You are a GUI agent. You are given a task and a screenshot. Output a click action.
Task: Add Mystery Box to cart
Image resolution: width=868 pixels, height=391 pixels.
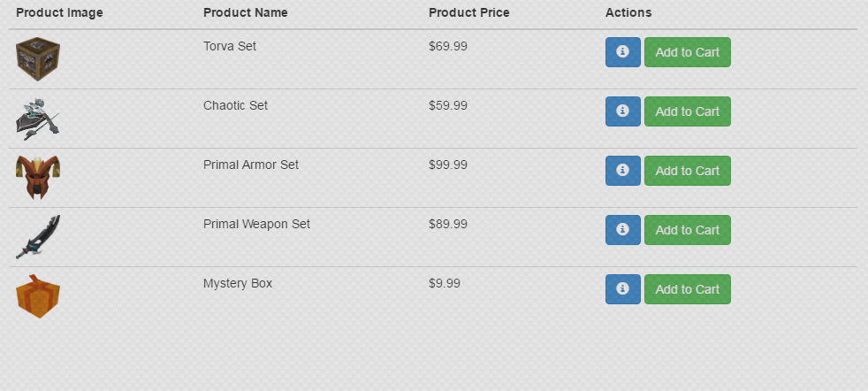click(x=687, y=289)
